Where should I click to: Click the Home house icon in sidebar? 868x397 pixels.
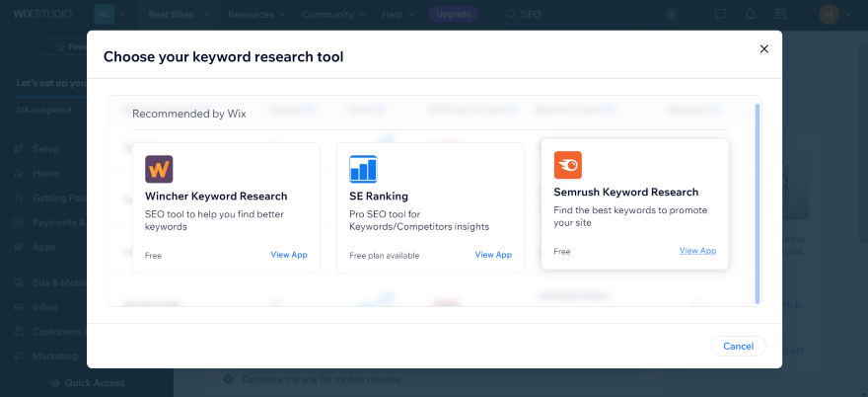pyautogui.click(x=19, y=174)
